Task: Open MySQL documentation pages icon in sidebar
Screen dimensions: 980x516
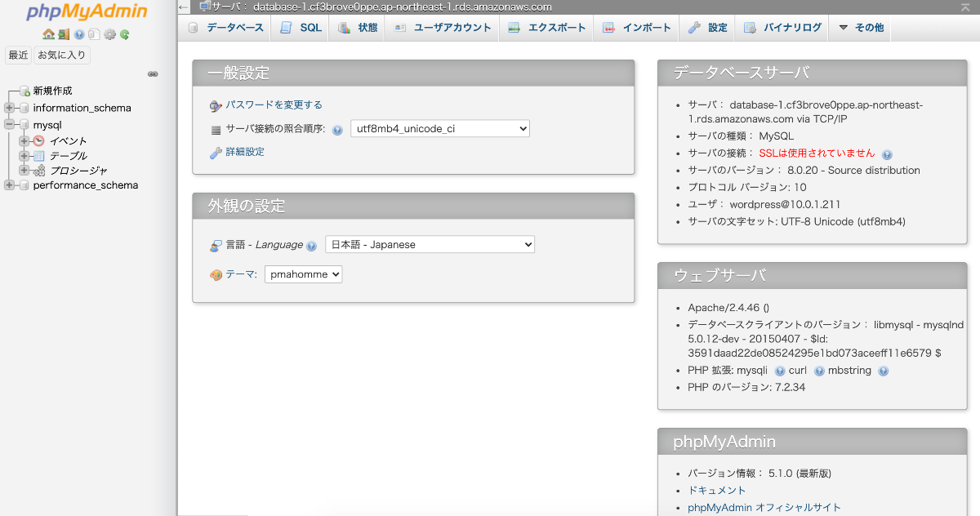Action: click(x=94, y=34)
